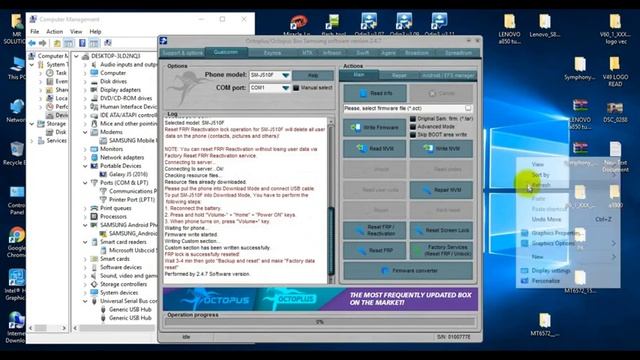Open File menu in Computer Management
Image resolution: width=640 pixels, height=360 pixels.
coord(35,31)
